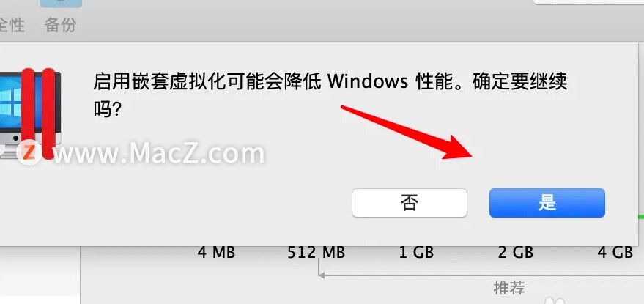Select the 4 MB memory mark
The image size is (644, 304).
[216, 252]
